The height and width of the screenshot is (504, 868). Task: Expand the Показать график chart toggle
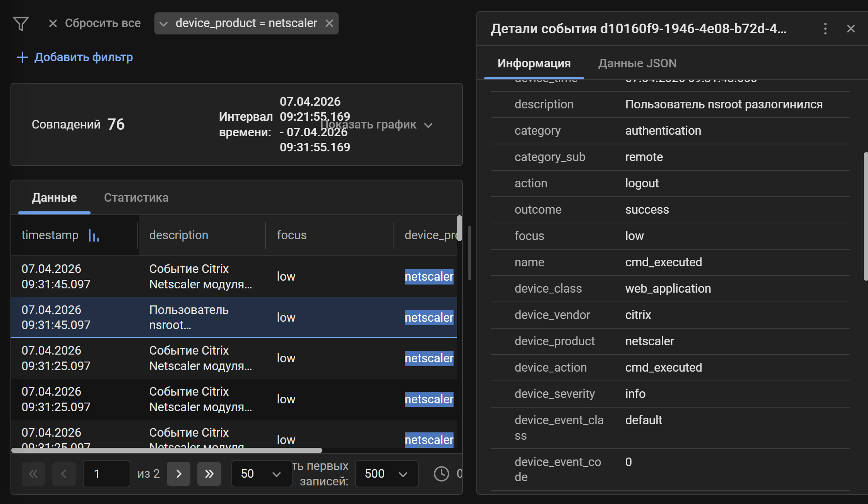point(376,125)
